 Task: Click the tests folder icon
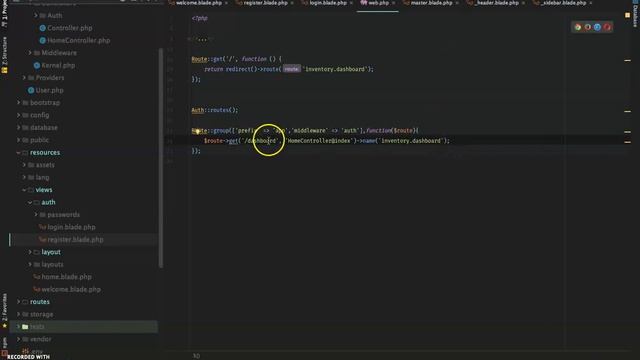point(25,327)
